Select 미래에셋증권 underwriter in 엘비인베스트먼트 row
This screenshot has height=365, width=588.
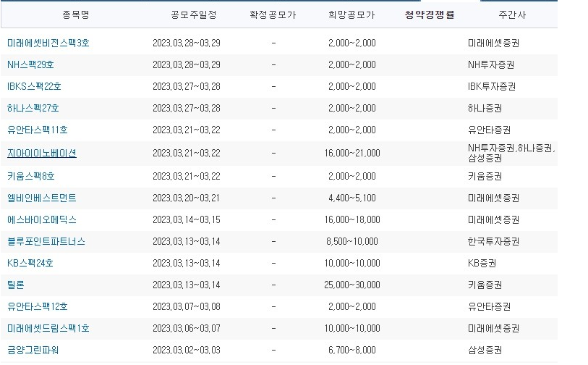pos(493,198)
